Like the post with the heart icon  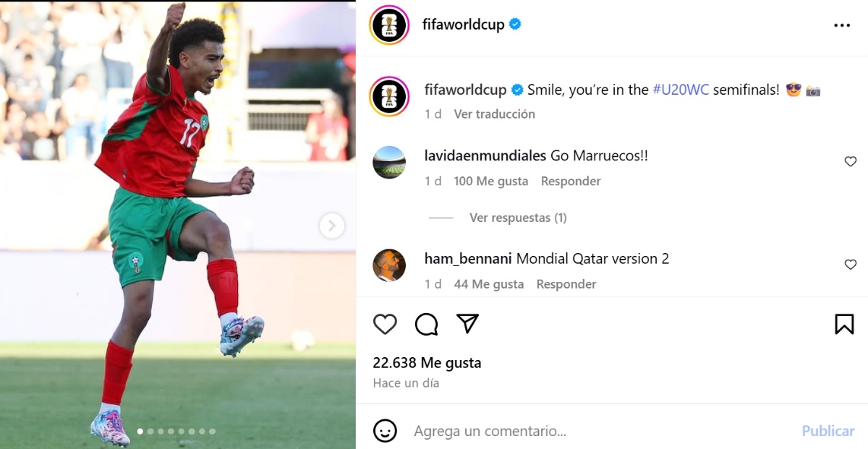pyautogui.click(x=385, y=324)
